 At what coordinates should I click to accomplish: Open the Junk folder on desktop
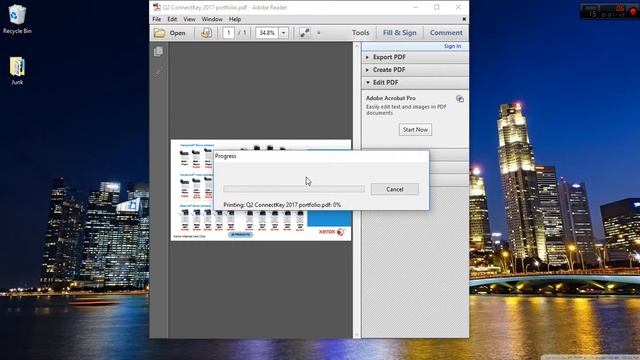pyautogui.click(x=17, y=70)
